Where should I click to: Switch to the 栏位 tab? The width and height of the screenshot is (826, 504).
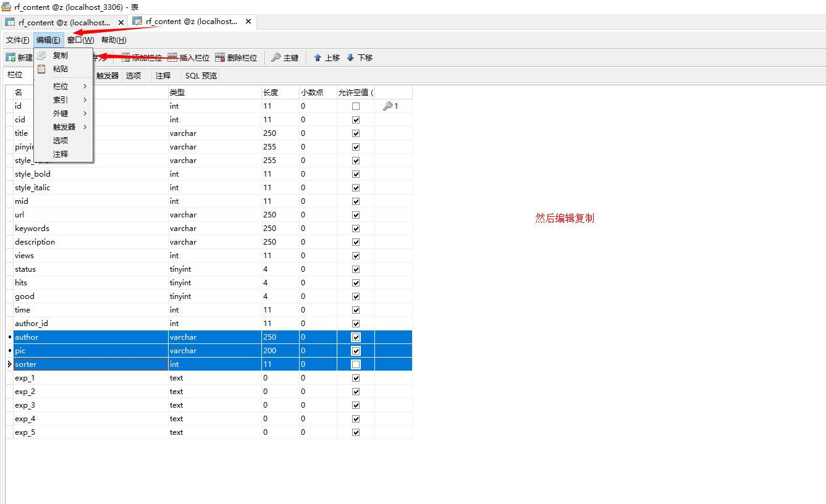pos(15,75)
